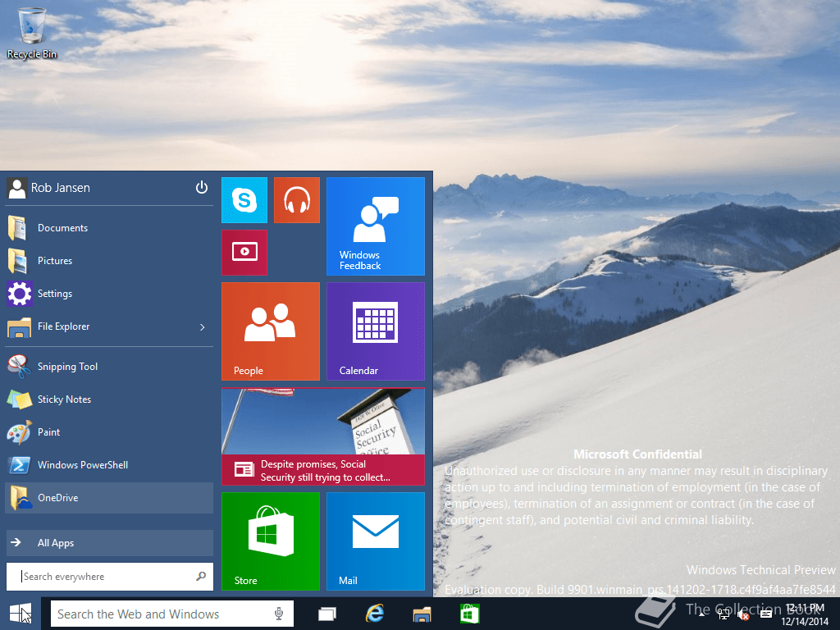Launch Sticky Notes from the Start menu
Viewport: 840px width, 630px height.
(109, 399)
